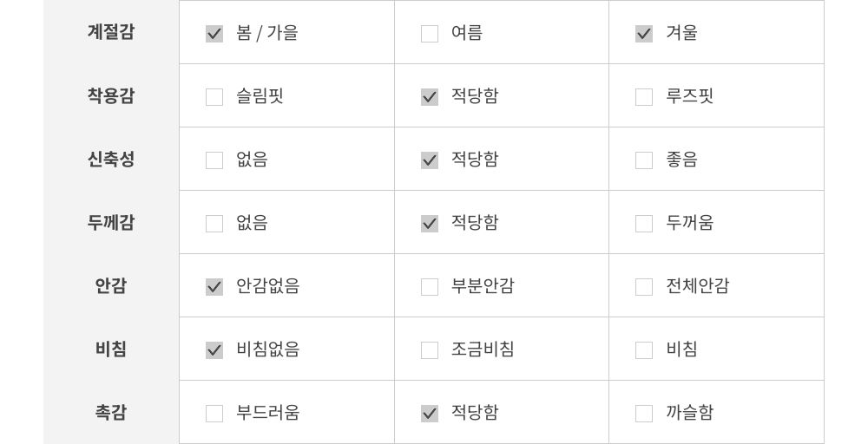
Task: Uncheck the 비침없음 checkbox
Action: (x=214, y=350)
